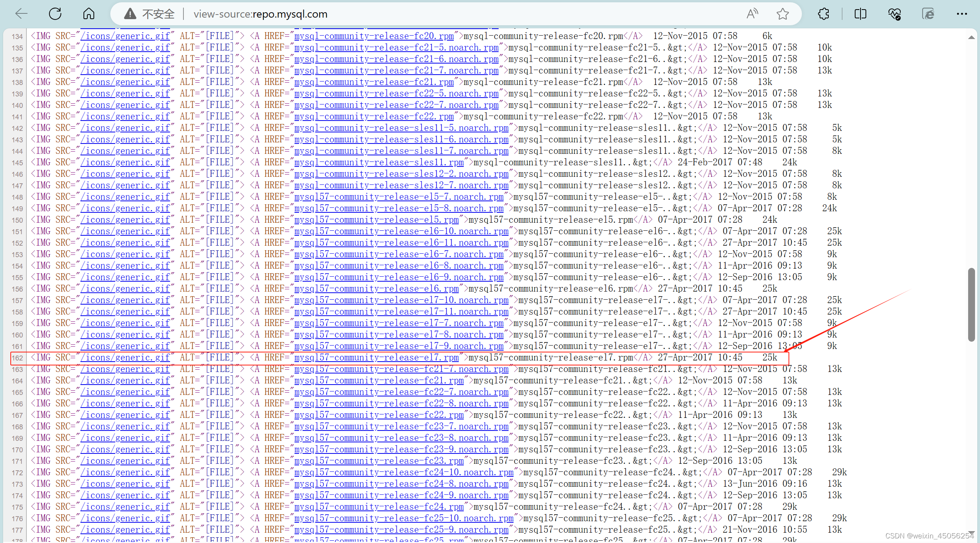The image size is (980, 543).
Task: Open mysql57-community-release-fc23-9.noarch.rpm link
Action: (x=401, y=449)
